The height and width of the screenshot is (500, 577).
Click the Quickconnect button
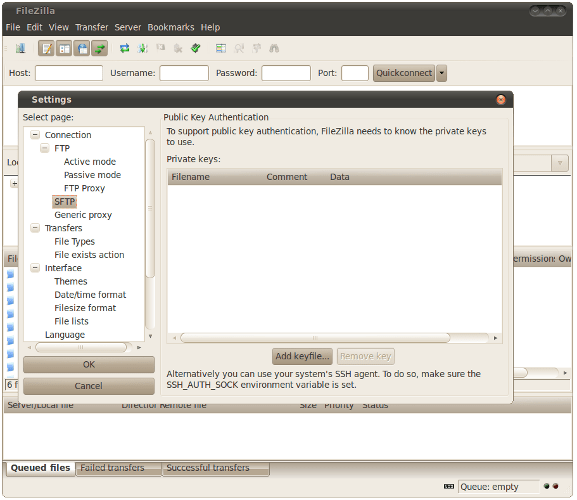(404, 73)
